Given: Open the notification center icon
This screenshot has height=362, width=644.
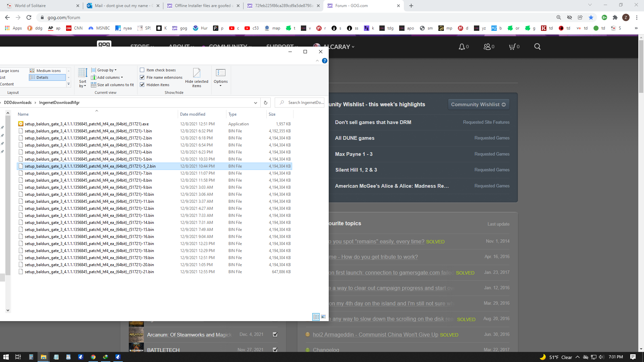Looking at the screenshot, I should (633, 357).
